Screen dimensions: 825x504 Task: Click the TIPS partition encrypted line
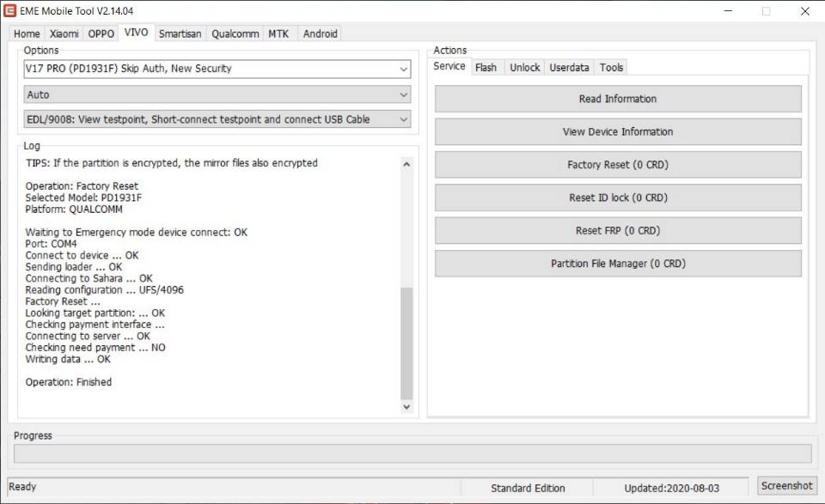(x=172, y=163)
